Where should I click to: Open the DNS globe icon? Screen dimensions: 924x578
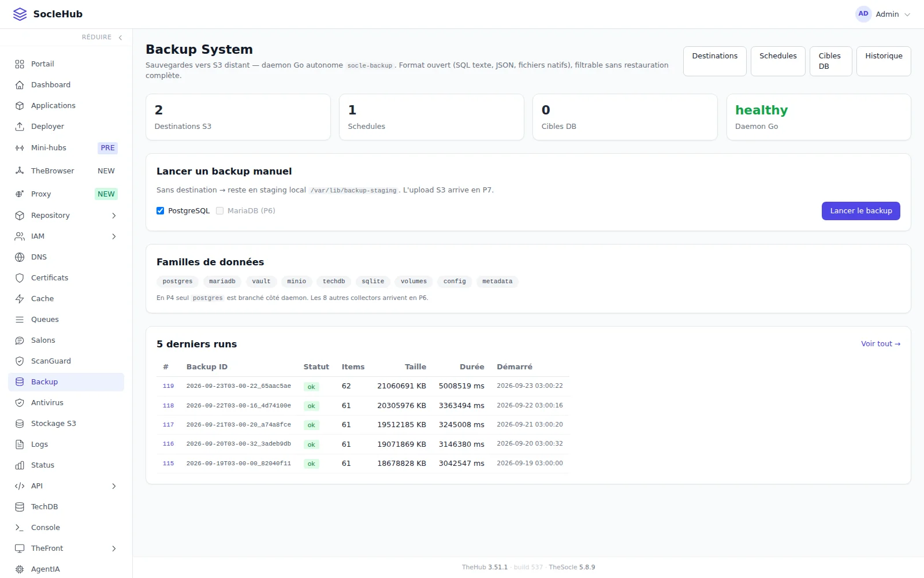pyautogui.click(x=20, y=257)
